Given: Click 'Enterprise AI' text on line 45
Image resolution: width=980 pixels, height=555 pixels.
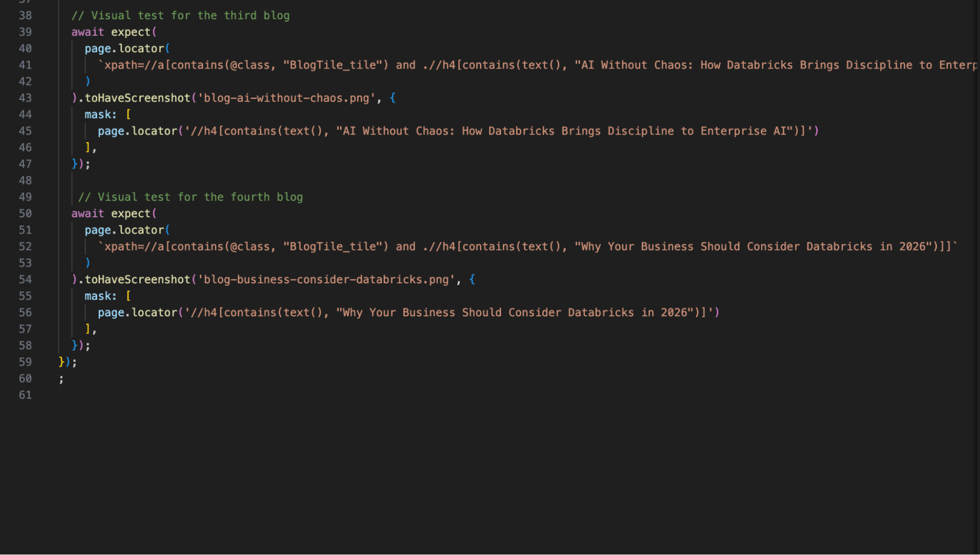Looking at the screenshot, I should [743, 131].
